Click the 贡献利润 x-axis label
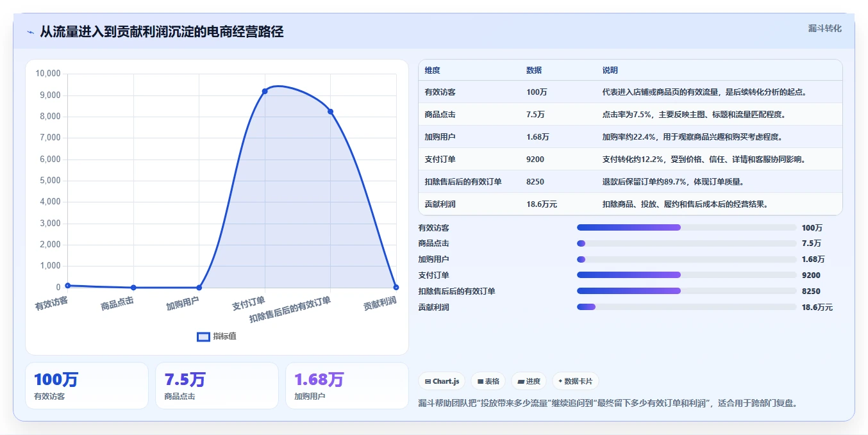This screenshot has height=435, width=868. tap(380, 303)
